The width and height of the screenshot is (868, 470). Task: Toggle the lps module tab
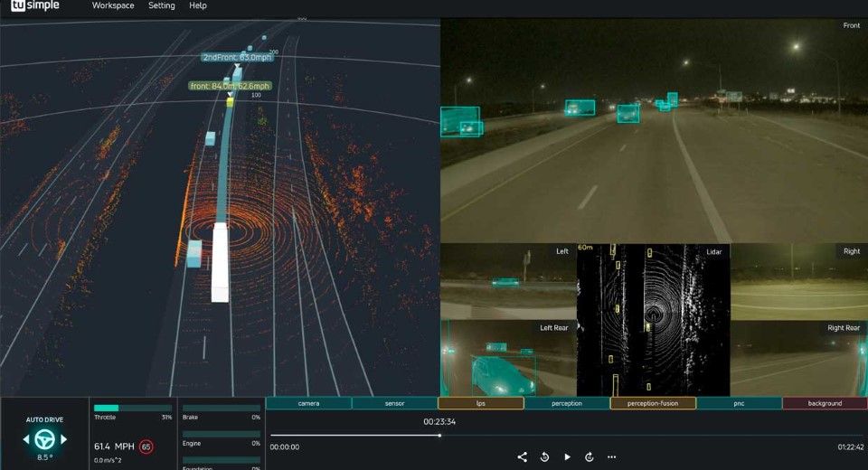pos(481,404)
